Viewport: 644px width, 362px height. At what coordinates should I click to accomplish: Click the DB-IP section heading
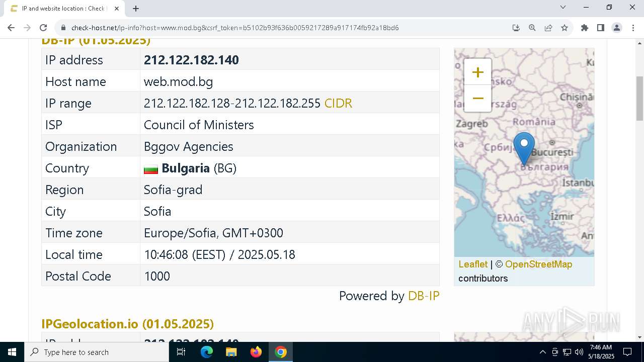click(96, 41)
